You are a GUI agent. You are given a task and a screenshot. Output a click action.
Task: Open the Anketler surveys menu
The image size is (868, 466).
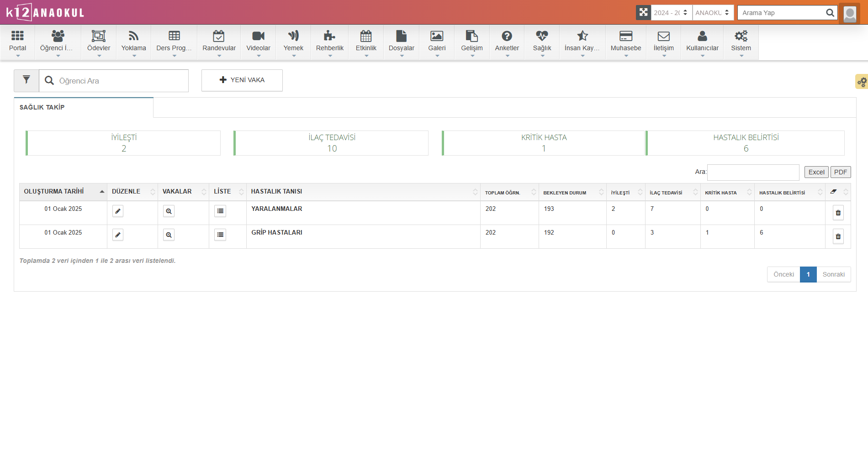coord(507,42)
